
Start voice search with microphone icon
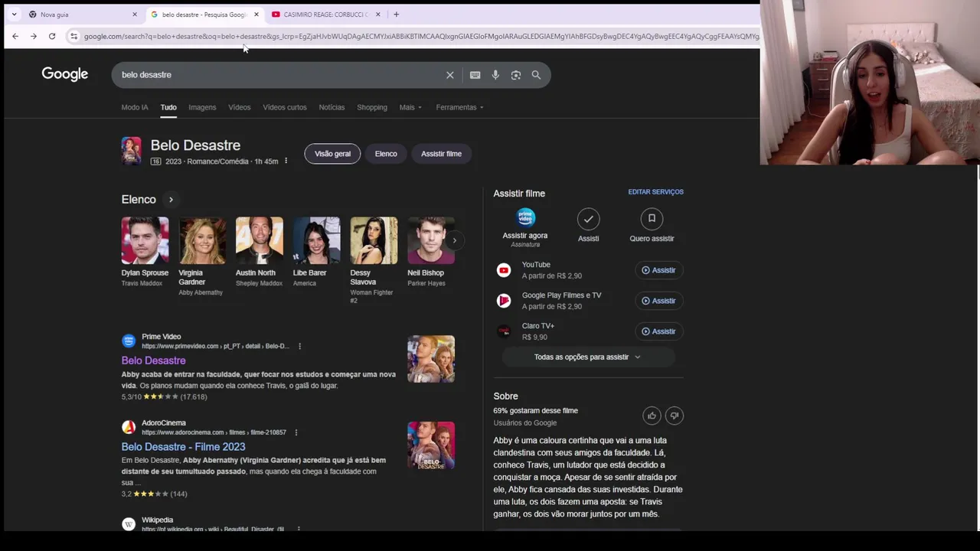click(x=495, y=75)
